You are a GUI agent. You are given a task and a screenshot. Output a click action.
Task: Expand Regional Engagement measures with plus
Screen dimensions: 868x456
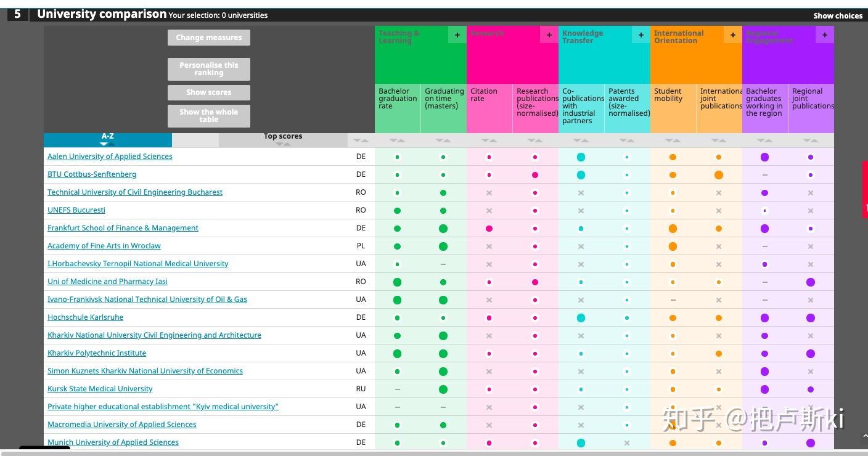825,35
